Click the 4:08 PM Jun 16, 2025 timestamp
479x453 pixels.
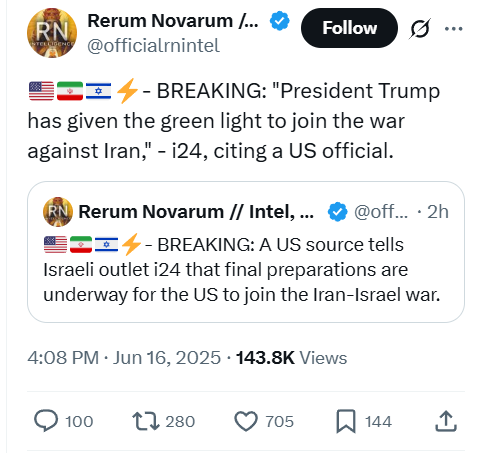pos(124,358)
